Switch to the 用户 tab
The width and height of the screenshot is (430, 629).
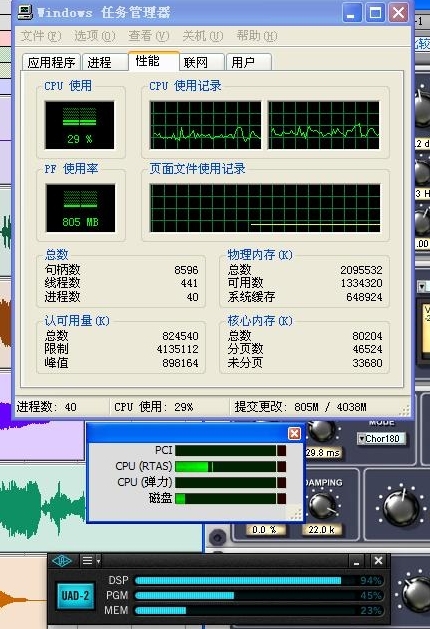point(249,63)
